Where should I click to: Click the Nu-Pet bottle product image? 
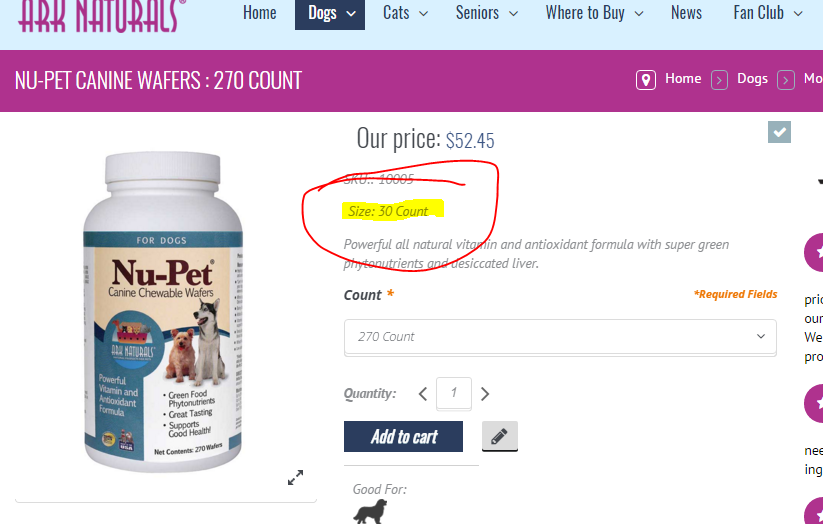[x=164, y=312]
